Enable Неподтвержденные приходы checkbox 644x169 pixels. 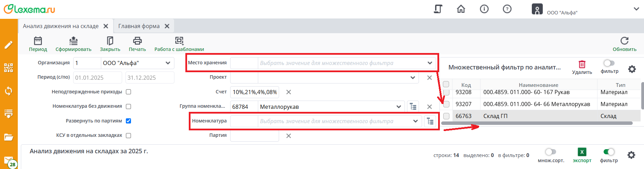pos(129,92)
